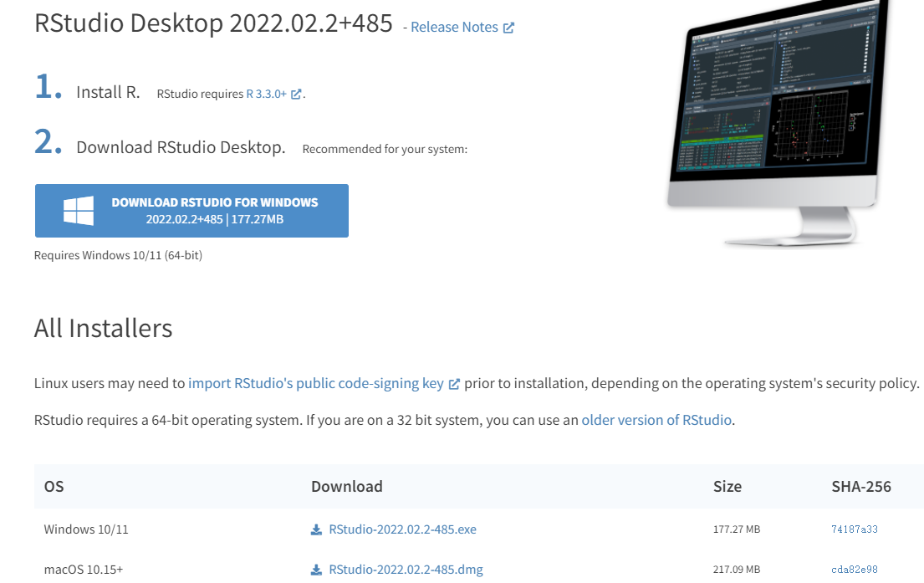Click the Windows 10/11 table cell
The image size is (924, 583).
click(86, 529)
